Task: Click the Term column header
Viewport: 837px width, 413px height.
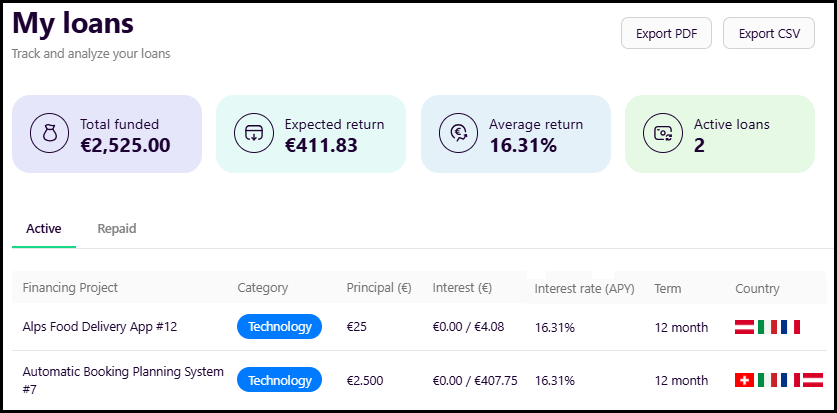Action: (668, 289)
